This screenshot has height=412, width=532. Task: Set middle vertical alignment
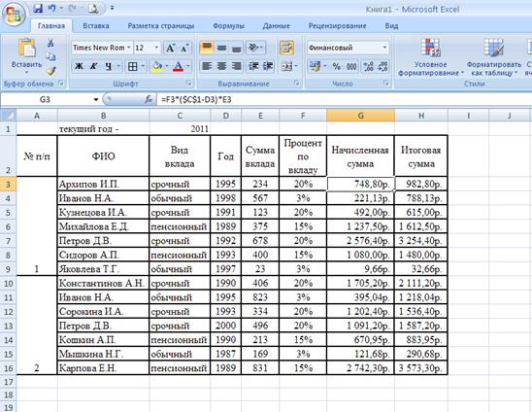(x=221, y=48)
